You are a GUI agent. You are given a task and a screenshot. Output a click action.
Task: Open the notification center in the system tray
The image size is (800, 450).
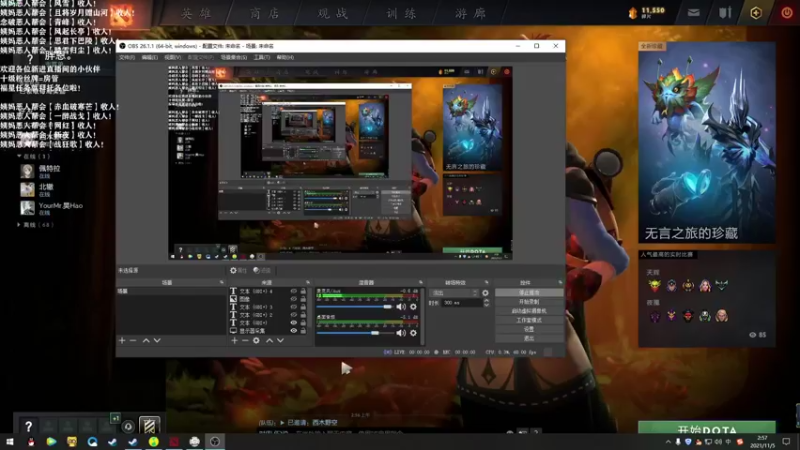coord(786,441)
